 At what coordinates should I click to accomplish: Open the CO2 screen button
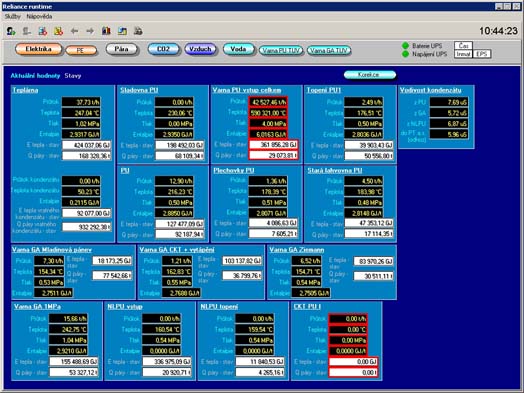[x=163, y=49]
